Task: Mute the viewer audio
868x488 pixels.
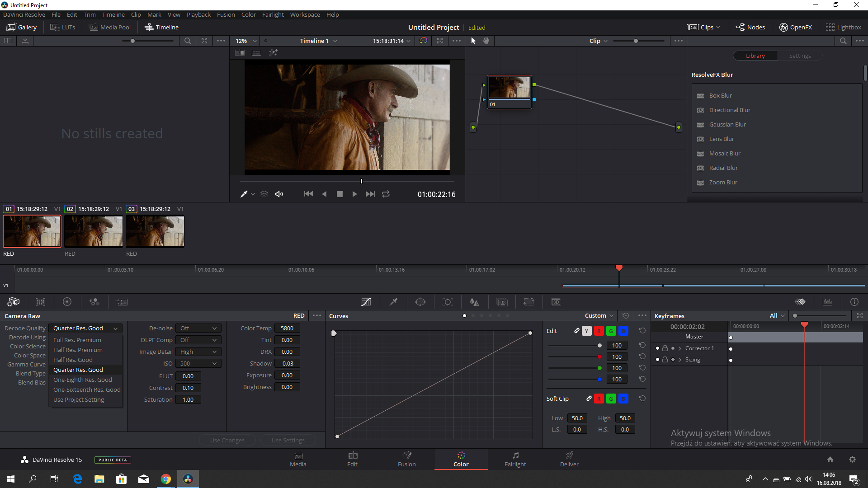Action: (x=279, y=194)
